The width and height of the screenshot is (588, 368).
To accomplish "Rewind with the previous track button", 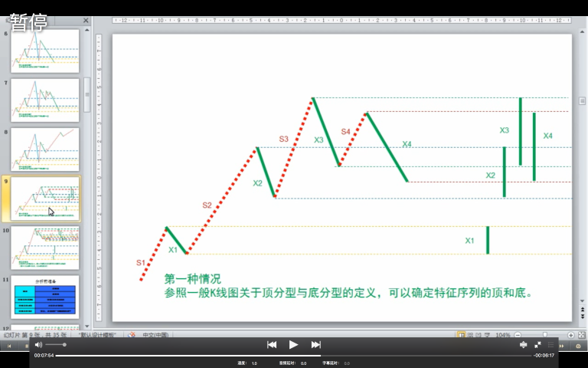I will (x=272, y=345).
